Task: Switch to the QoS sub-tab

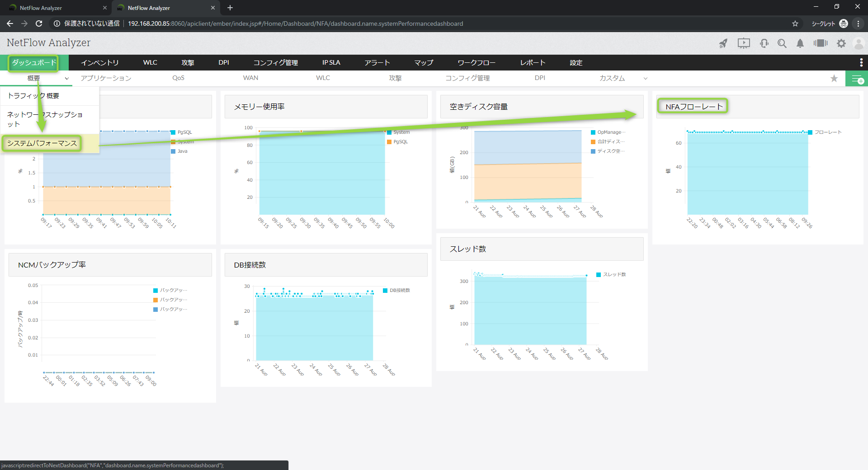Action: pyautogui.click(x=178, y=78)
